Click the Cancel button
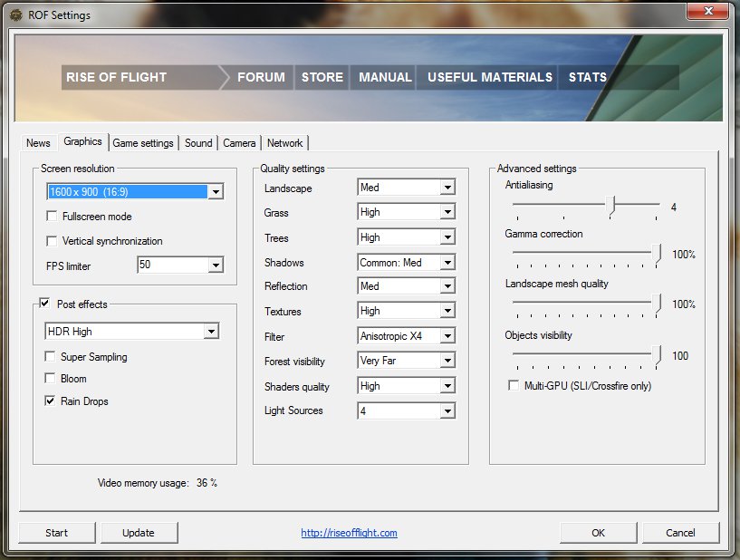 (680, 533)
